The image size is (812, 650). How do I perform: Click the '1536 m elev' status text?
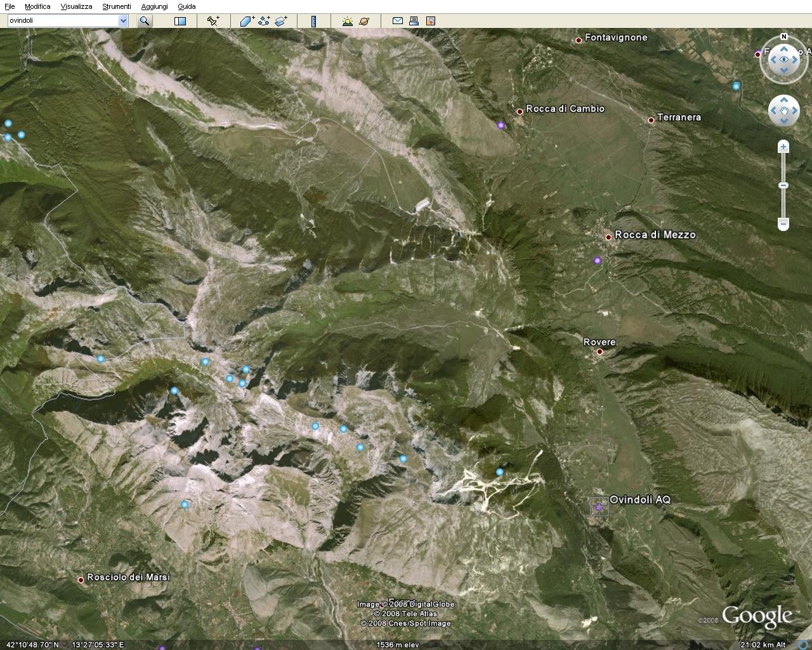(x=398, y=645)
